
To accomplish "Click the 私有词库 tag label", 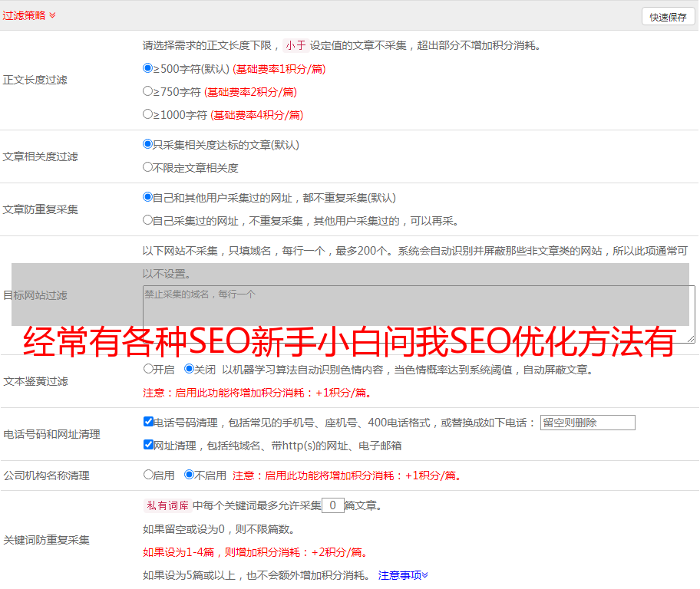I will tap(166, 505).
